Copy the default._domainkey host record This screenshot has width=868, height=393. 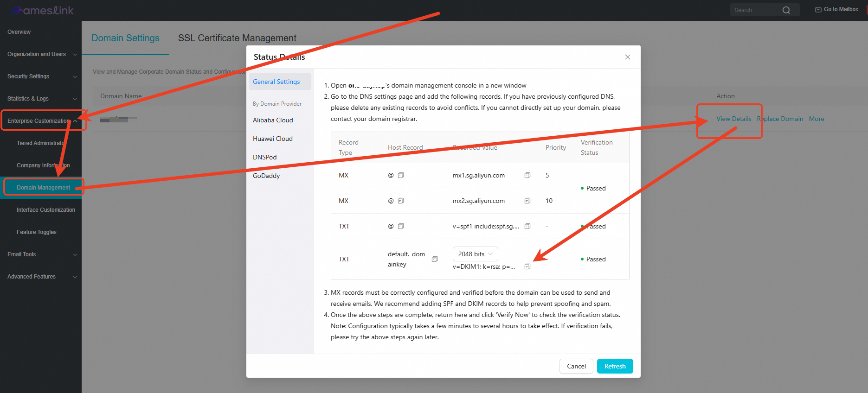pyautogui.click(x=435, y=259)
